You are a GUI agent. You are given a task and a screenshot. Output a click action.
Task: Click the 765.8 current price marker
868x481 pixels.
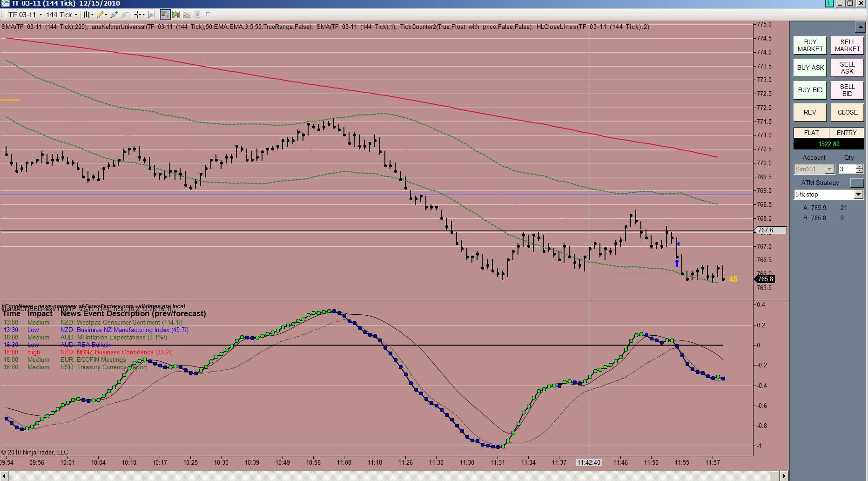click(765, 279)
